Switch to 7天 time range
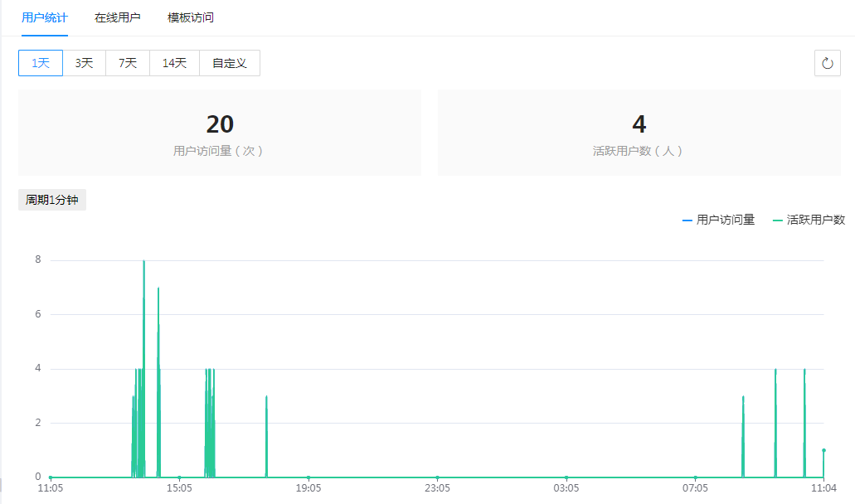The height and width of the screenshot is (504, 855). click(128, 63)
